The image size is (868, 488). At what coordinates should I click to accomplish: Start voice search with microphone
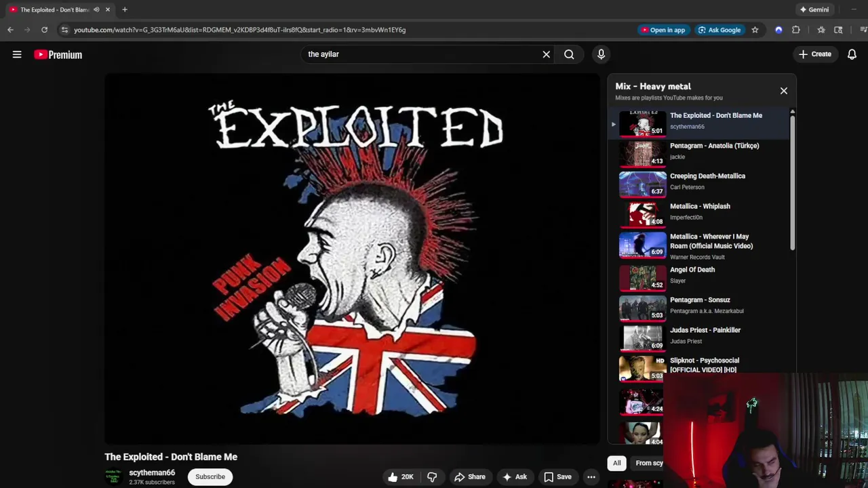pyautogui.click(x=601, y=54)
